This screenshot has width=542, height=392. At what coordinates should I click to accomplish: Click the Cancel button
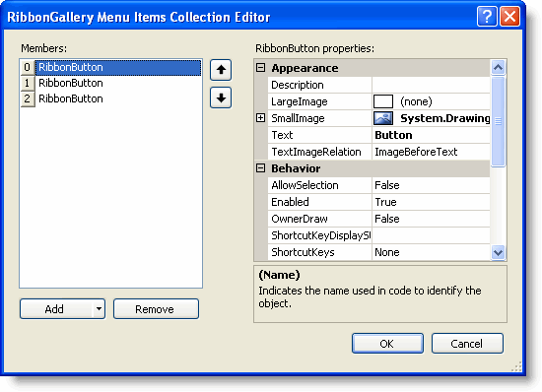click(x=467, y=344)
